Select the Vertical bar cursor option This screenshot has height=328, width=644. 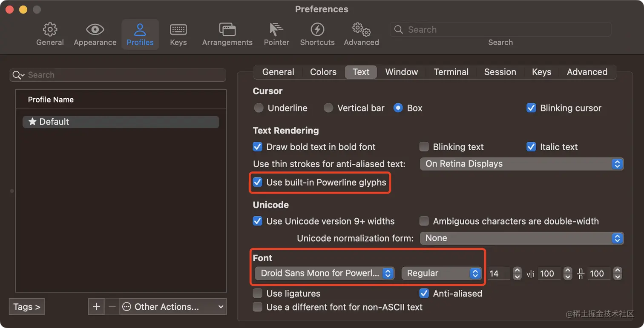point(328,108)
